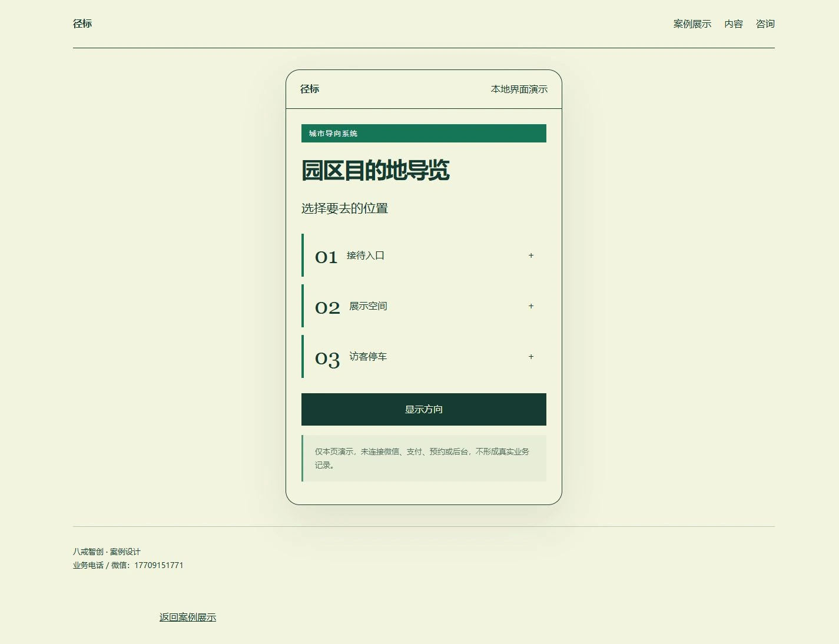Click the demo disclaimer notice box
The height and width of the screenshot is (644, 839).
[x=424, y=458]
